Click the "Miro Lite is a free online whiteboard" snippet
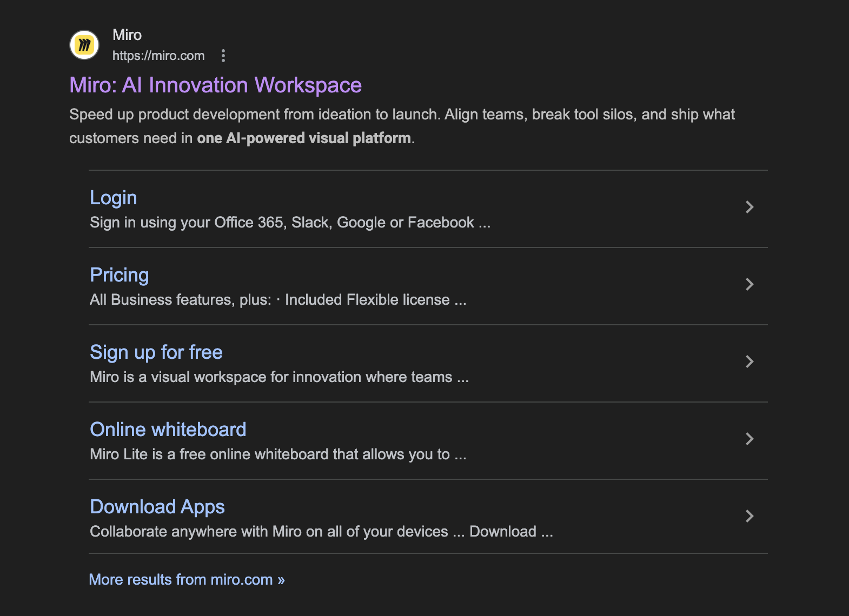This screenshot has width=849, height=616. coord(277,454)
